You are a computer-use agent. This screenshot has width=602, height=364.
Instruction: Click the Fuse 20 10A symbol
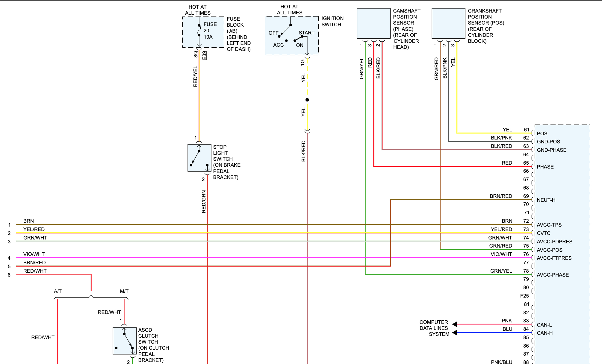pos(199,31)
